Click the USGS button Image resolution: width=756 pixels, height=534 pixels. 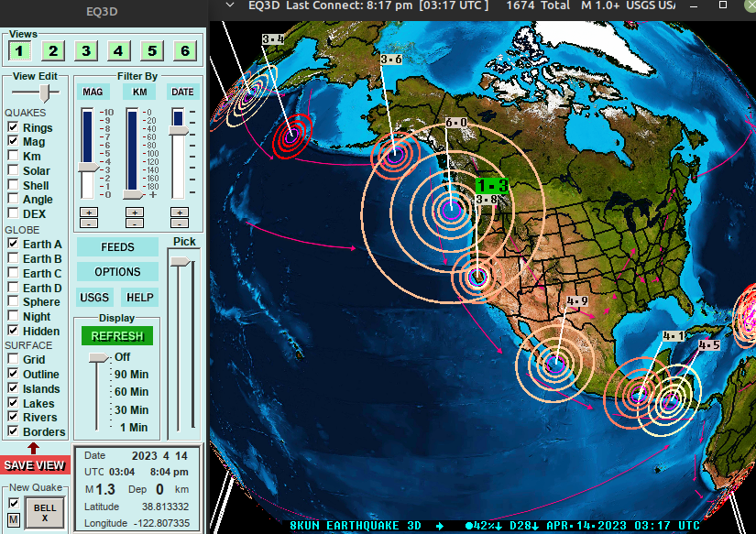coord(94,298)
